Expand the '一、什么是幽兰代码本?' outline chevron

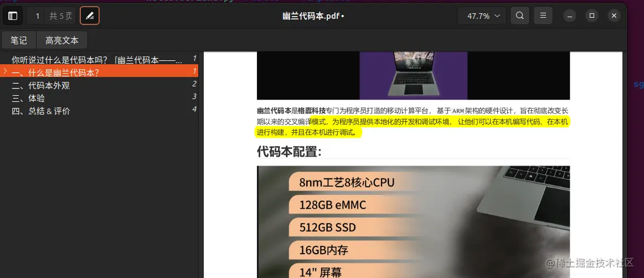(5, 71)
